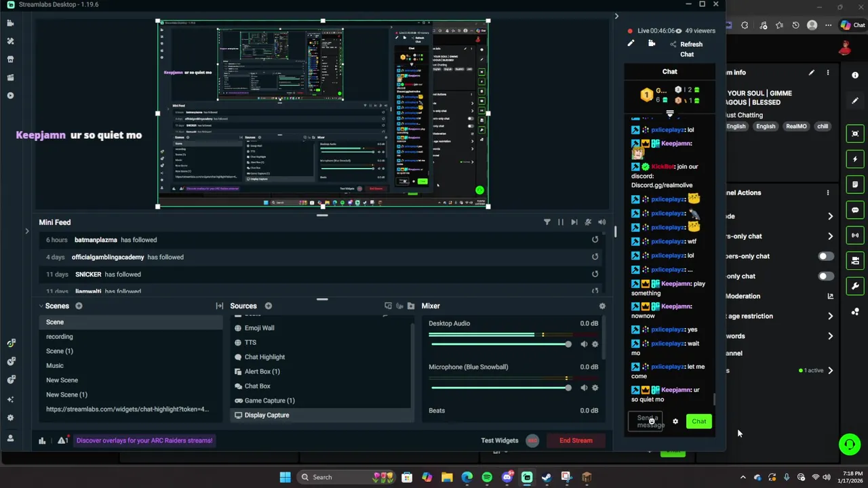Expand the '1 active' chevron in browser
This screenshot has width=868, height=488.
pyautogui.click(x=830, y=371)
